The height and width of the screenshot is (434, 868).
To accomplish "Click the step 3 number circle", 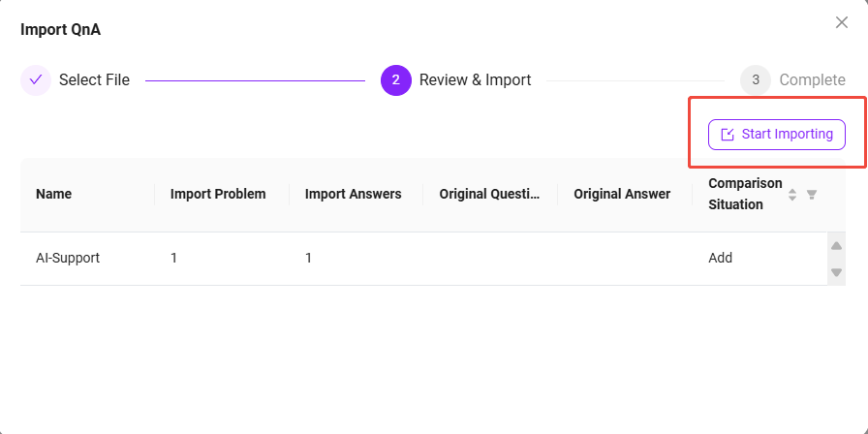I will tap(755, 80).
